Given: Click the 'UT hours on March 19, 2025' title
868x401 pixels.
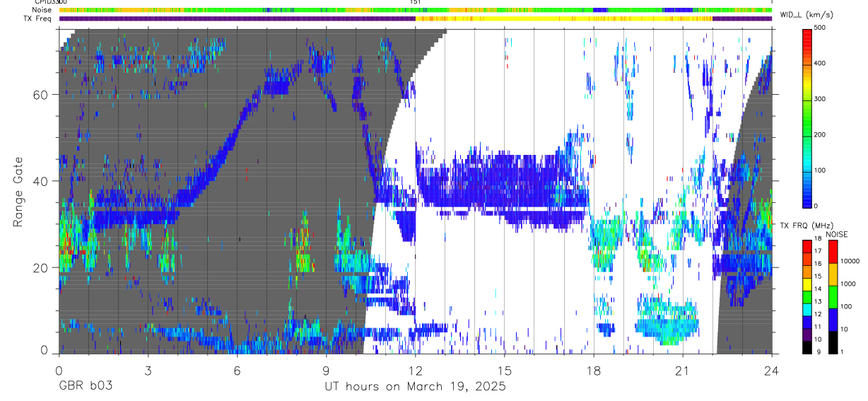Looking at the screenshot, I should click(x=415, y=386).
